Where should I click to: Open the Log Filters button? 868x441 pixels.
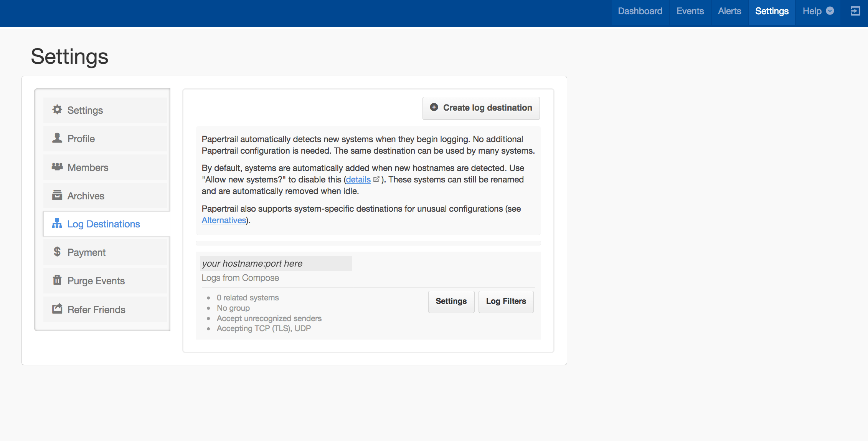[506, 301]
